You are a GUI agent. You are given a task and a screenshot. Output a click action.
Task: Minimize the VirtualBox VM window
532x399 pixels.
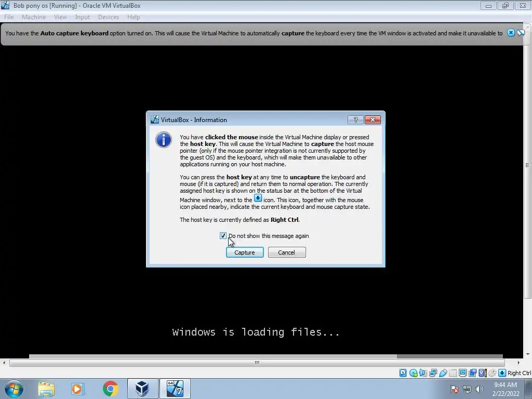[x=488, y=5]
